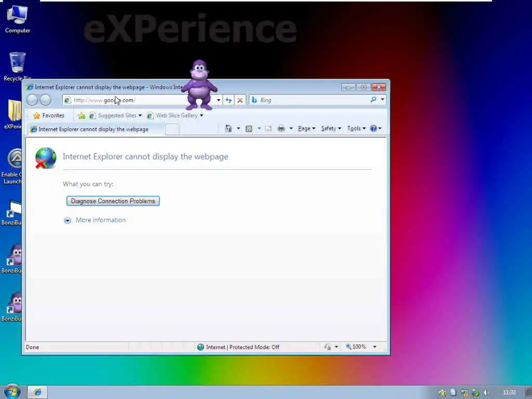The image size is (532, 399).
Task: Open a new tab with blank tab button
Action: click(172, 129)
